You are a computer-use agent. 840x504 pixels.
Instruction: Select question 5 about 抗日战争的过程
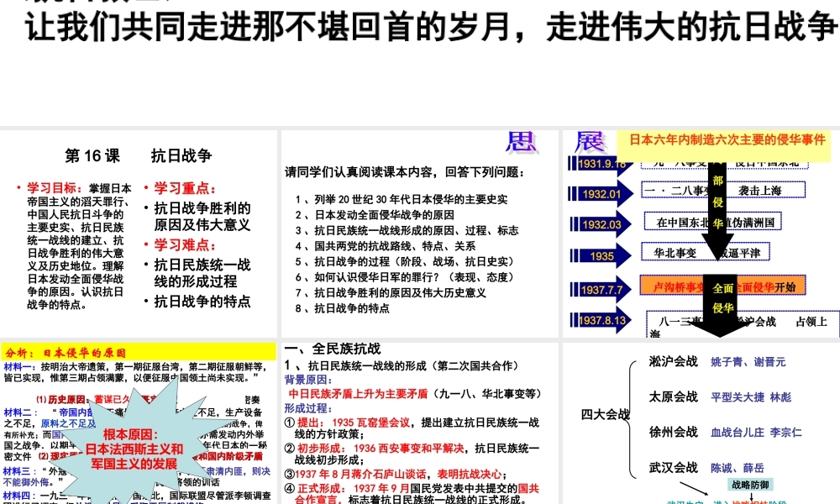pos(406,261)
